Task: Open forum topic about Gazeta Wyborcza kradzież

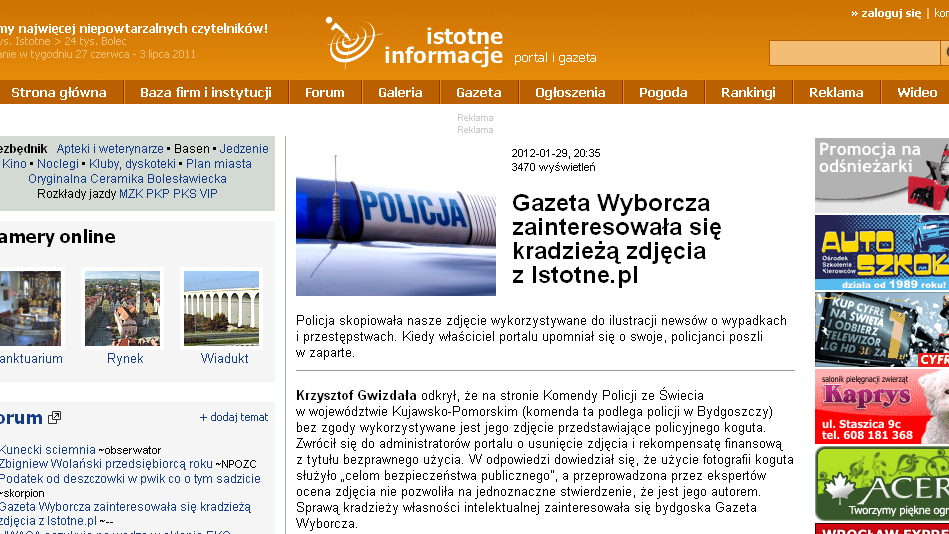Action: pyautogui.click(x=125, y=513)
